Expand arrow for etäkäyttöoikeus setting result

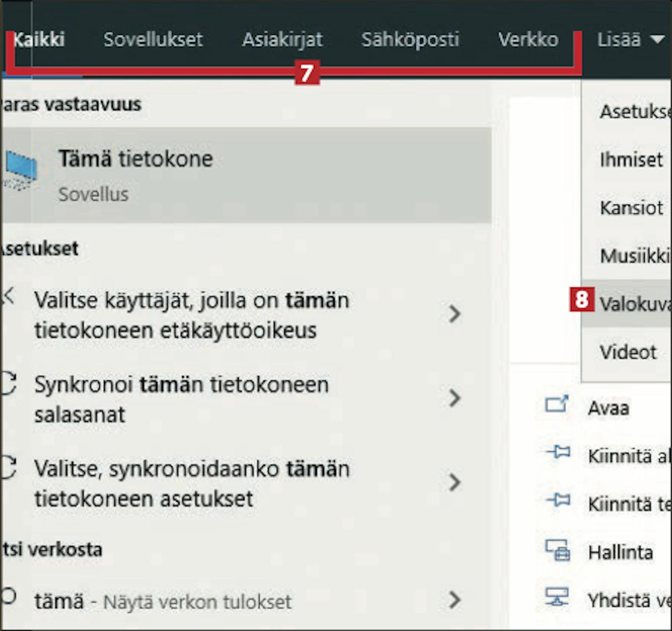click(454, 314)
